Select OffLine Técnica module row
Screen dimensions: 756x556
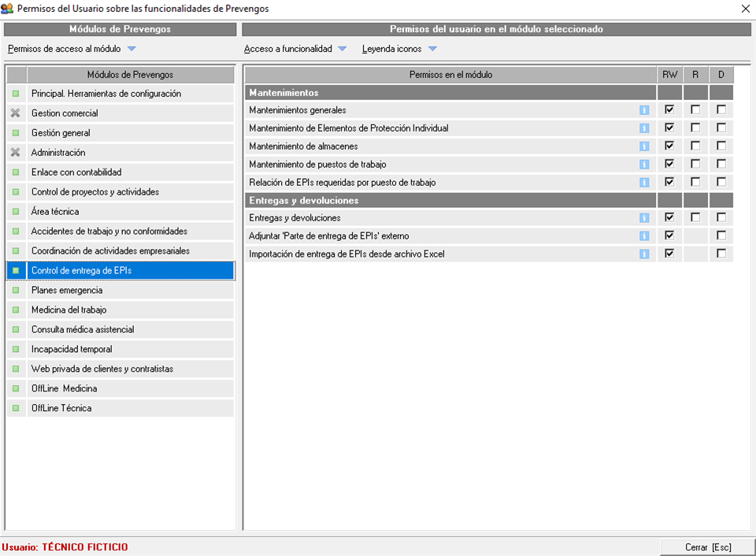click(61, 409)
